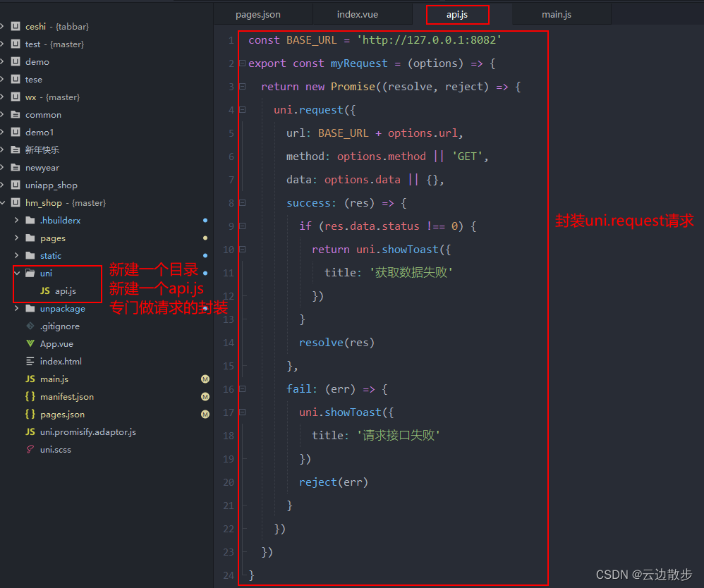Select the uniapp_shop project row
The width and height of the screenshot is (704, 588).
(x=107, y=185)
